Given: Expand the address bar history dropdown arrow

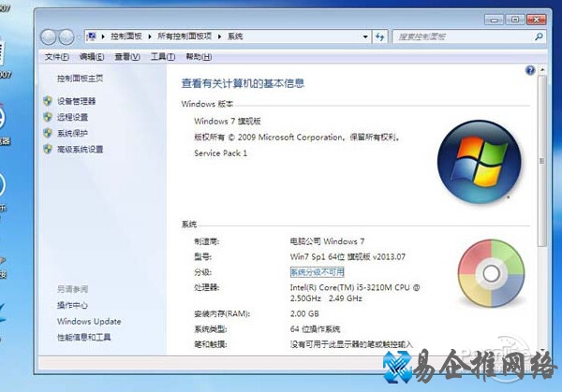Looking at the screenshot, I should 365,36.
